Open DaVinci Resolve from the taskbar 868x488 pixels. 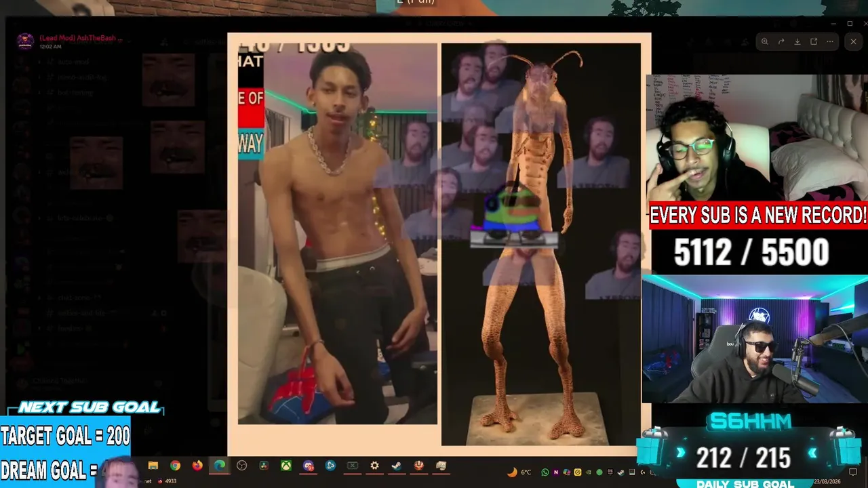click(x=264, y=466)
